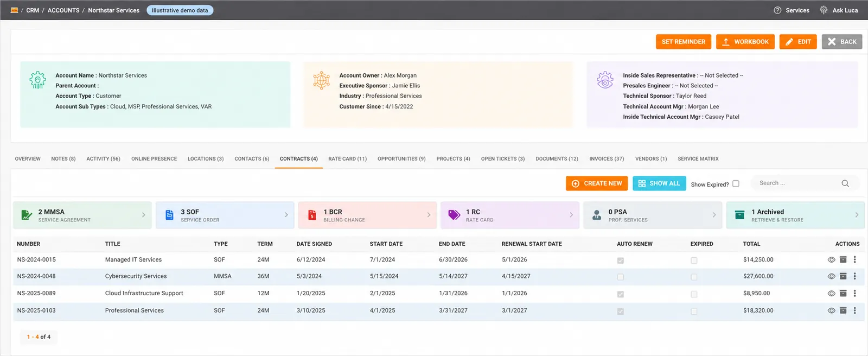Click the home icon in breadcrumb
The width and height of the screenshot is (868, 356).
[x=14, y=10]
